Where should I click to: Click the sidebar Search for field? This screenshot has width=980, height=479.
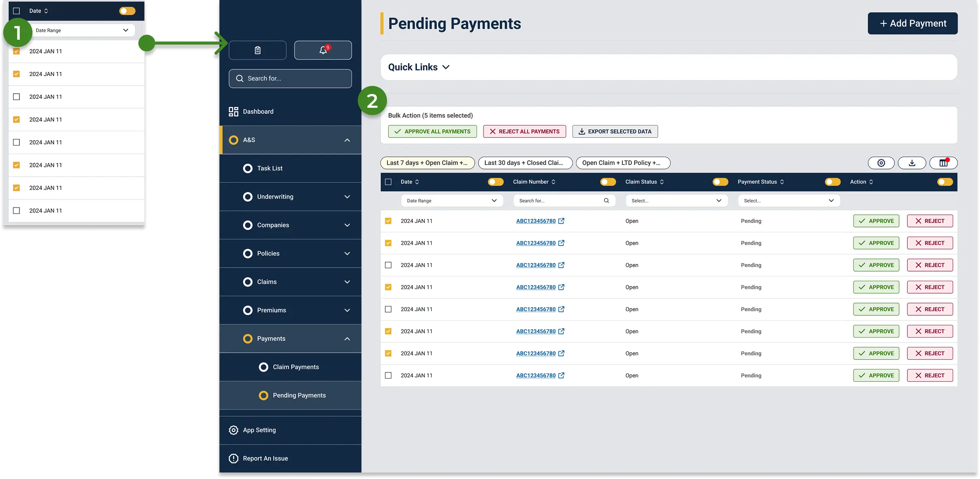click(290, 79)
